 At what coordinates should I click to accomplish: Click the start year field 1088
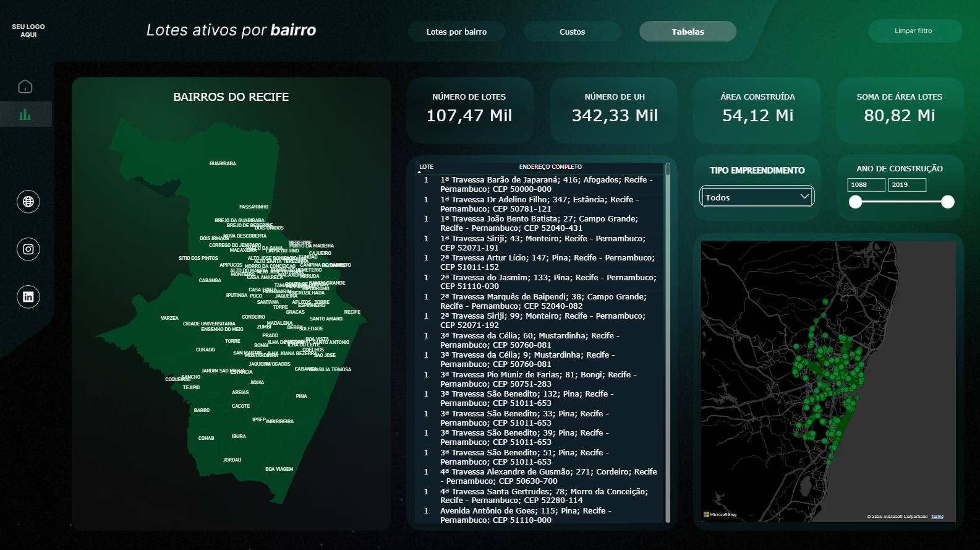coord(866,184)
